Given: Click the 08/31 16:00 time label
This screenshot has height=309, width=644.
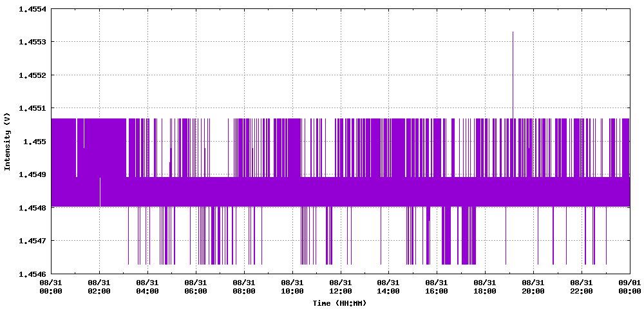Looking at the screenshot, I should pyautogui.click(x=437, y=286).
